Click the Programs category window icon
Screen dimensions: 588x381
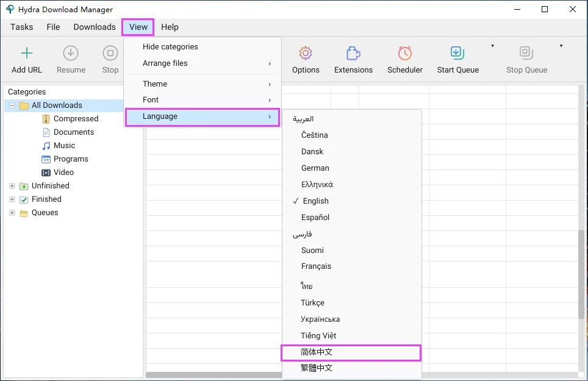[46, 159]
